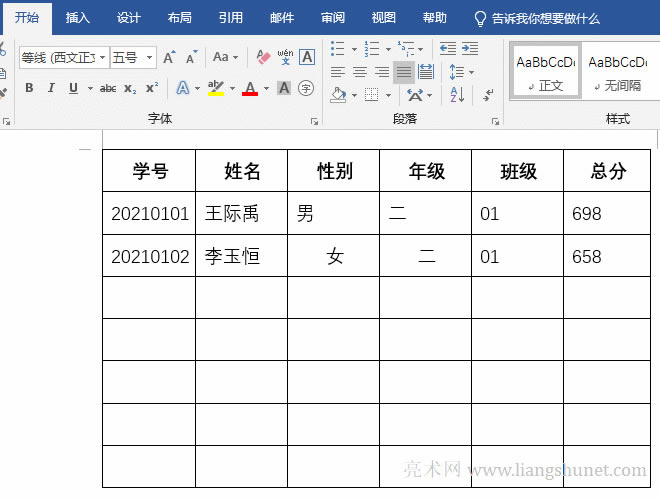
Task: Open highlight color dropdown arrow
Action: (232, 88)
